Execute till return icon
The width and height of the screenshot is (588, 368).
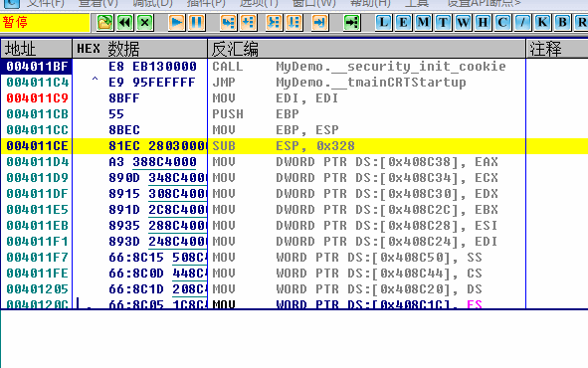[x=320, y=23]
